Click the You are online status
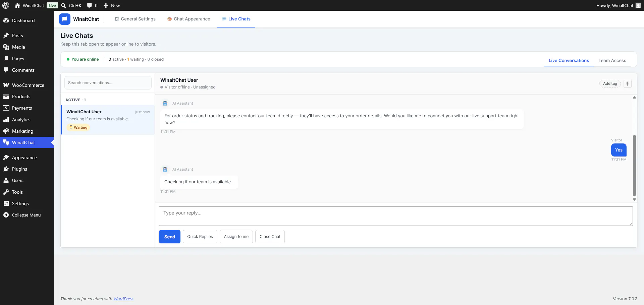 pos(83,59)
